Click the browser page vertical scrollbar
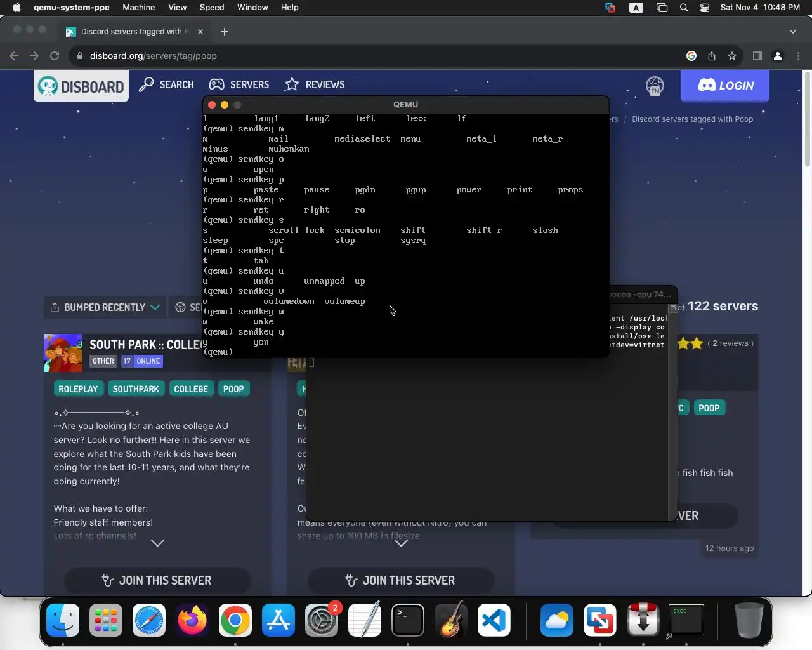This screenshot has width=812, height=650. pyautogui.click(x=807, y=121)
